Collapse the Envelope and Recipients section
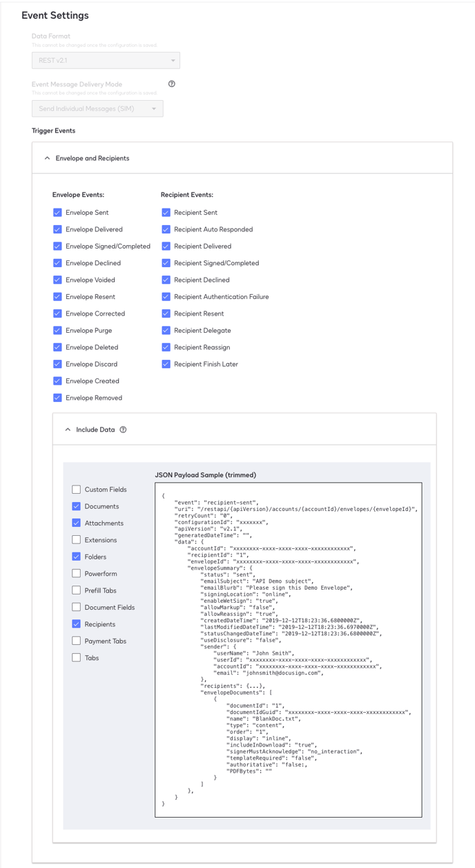 [48, 158]
